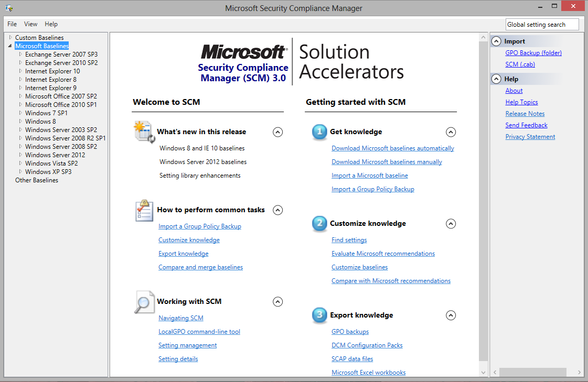Image resolution: width=588 pixels, height=382 pixels.
Task: Open the About link
Action: pos(514,91)
